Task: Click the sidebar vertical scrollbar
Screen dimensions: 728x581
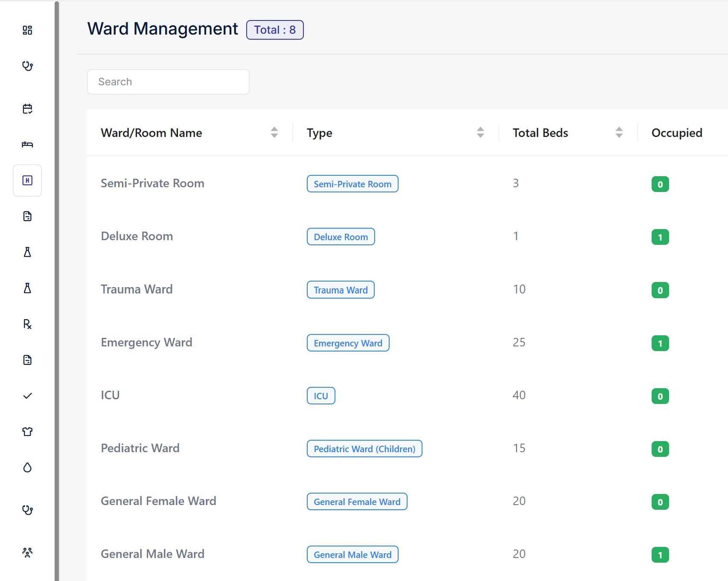Action: click(57, 290)
